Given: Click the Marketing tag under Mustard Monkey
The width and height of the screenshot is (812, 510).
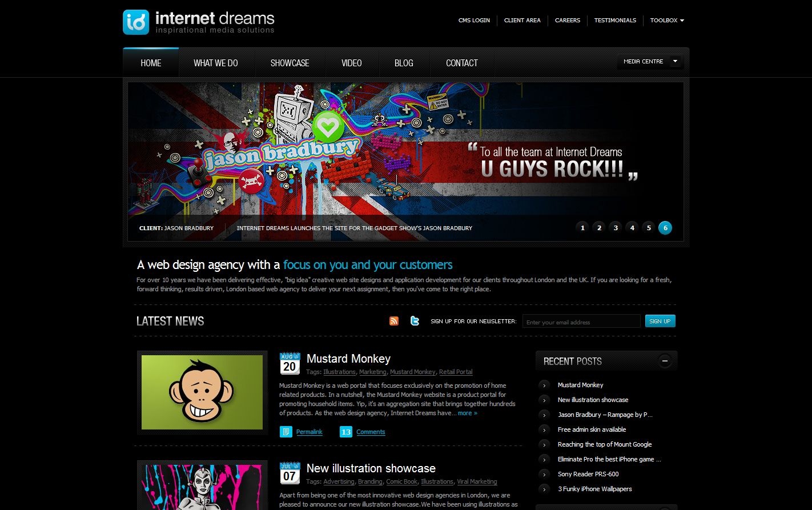Looking at the screenshot, I should pyautogui.click(x=372, y=372).
